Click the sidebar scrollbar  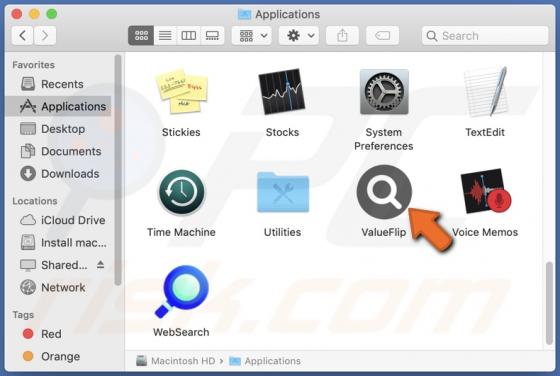point(118,170)
